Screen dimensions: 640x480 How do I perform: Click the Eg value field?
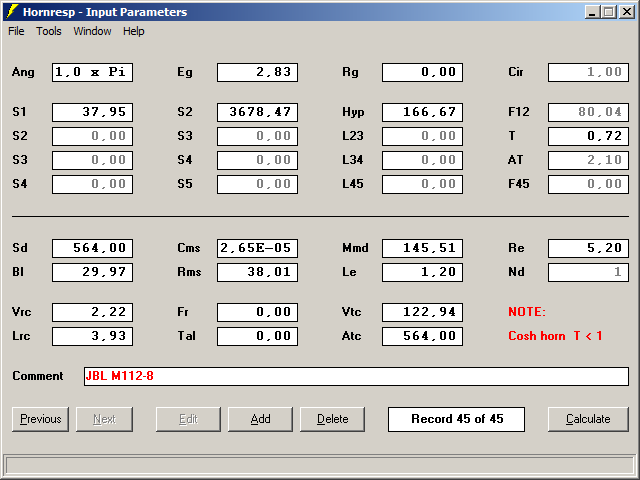[257, 72]
